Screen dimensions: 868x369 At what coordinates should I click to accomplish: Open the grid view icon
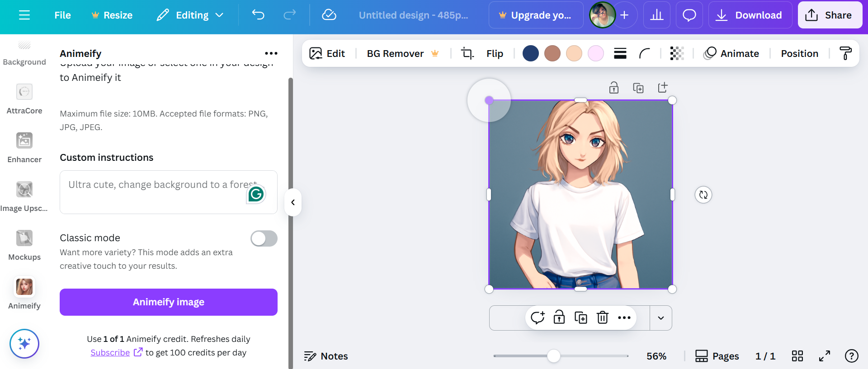(x=797, y=356)
